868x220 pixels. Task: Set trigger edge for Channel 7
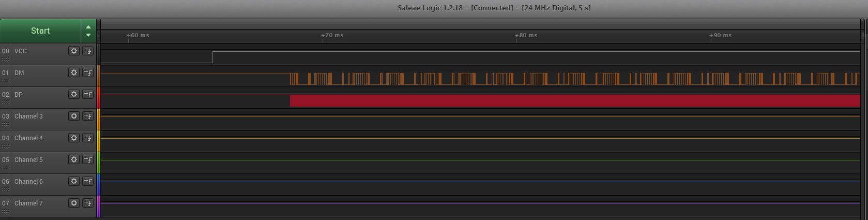click(88, 203)
